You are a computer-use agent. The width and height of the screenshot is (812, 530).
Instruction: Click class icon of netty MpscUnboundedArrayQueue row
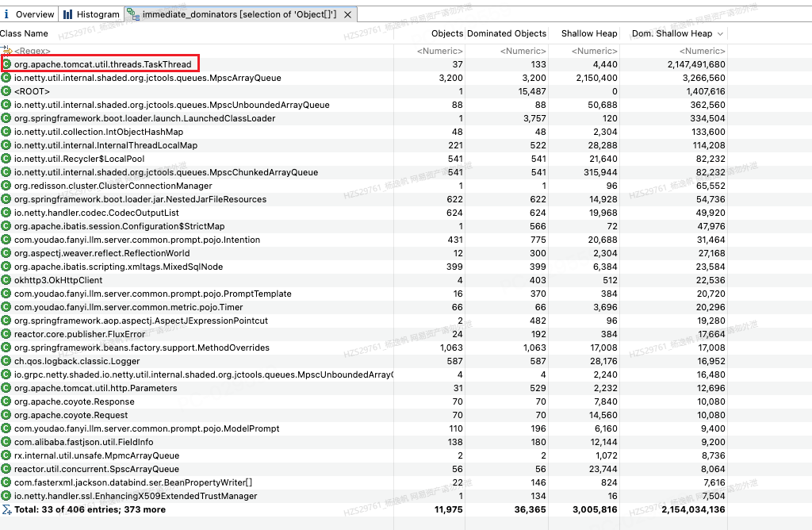(x=6, y=105)
